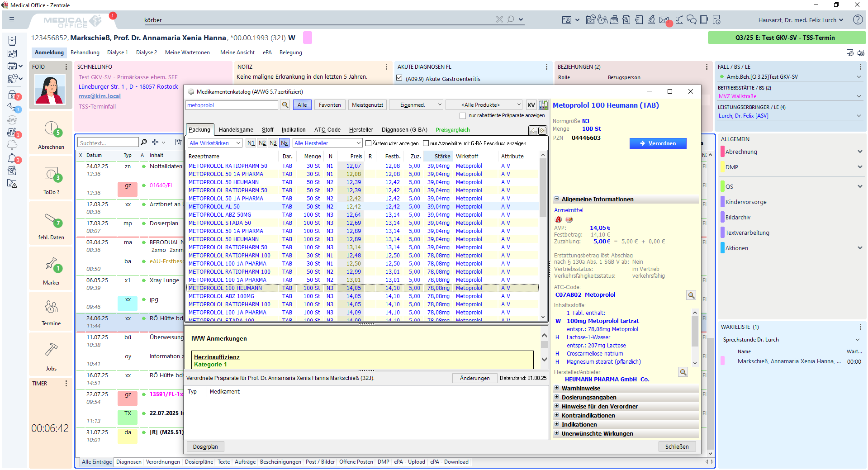The image size is (868, 470).
Task: Click the Schließen button
Action: coord(677,446)
